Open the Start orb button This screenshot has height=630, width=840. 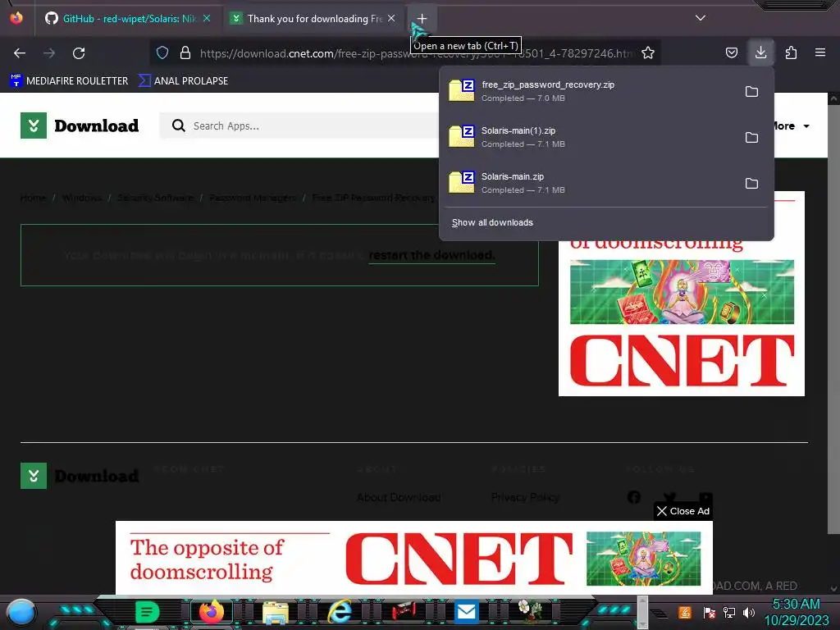(21, 612)
